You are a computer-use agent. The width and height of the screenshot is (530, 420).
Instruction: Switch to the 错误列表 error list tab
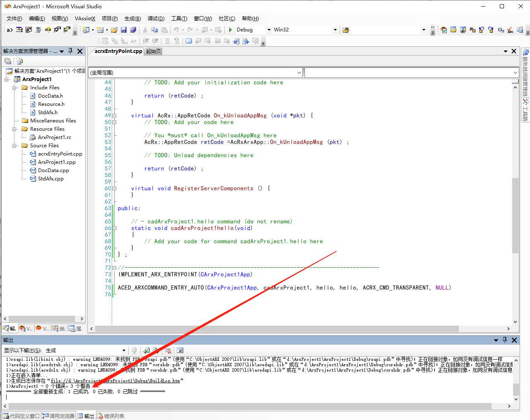click(111, 416)
